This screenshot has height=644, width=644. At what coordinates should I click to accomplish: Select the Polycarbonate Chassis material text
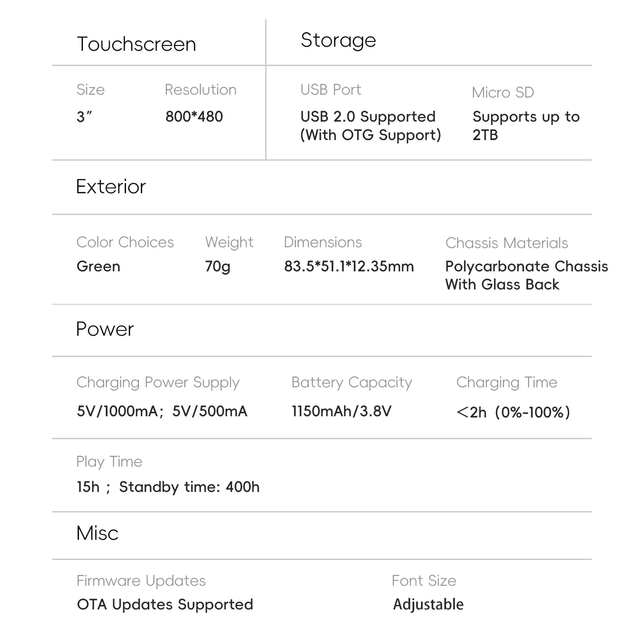pyautogui.click(x=527, y=267)
